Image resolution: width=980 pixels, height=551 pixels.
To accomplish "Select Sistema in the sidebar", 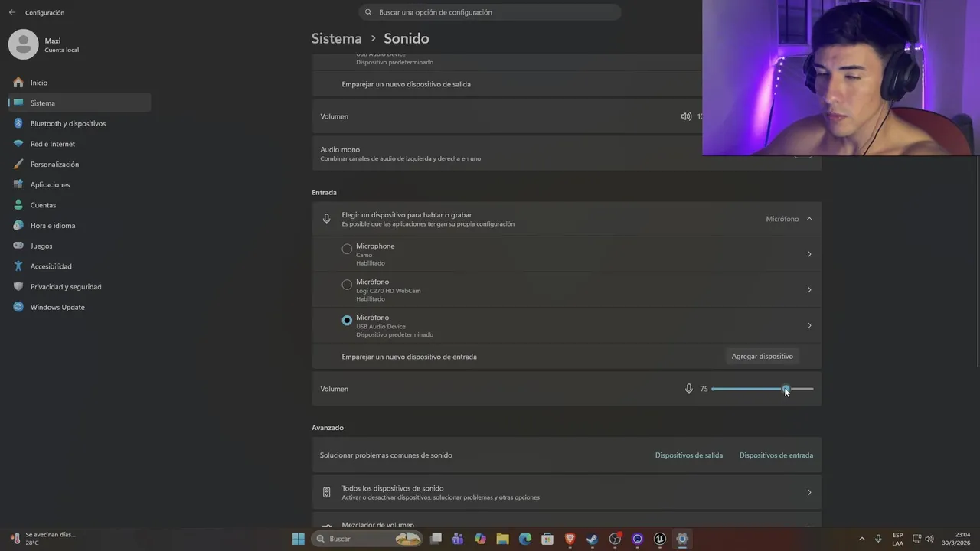I will click(79, 103).
